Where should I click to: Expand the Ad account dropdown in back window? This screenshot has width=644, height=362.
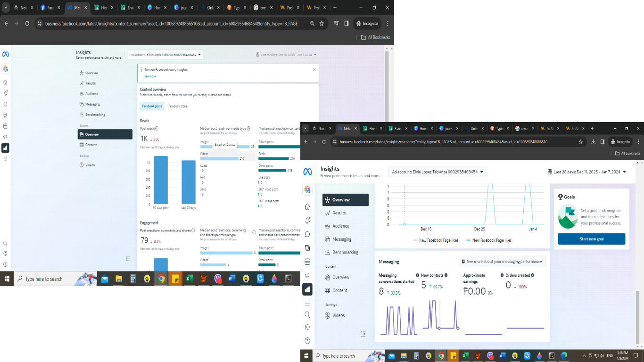[165, 55]
